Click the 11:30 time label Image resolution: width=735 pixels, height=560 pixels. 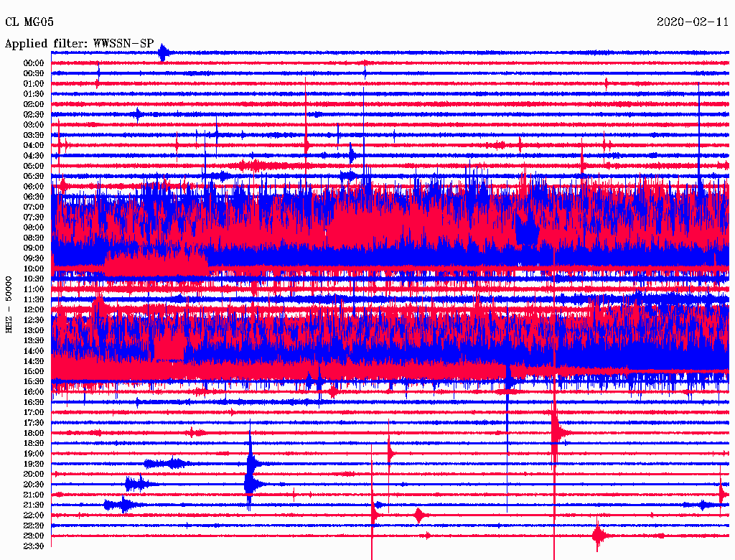34,299
